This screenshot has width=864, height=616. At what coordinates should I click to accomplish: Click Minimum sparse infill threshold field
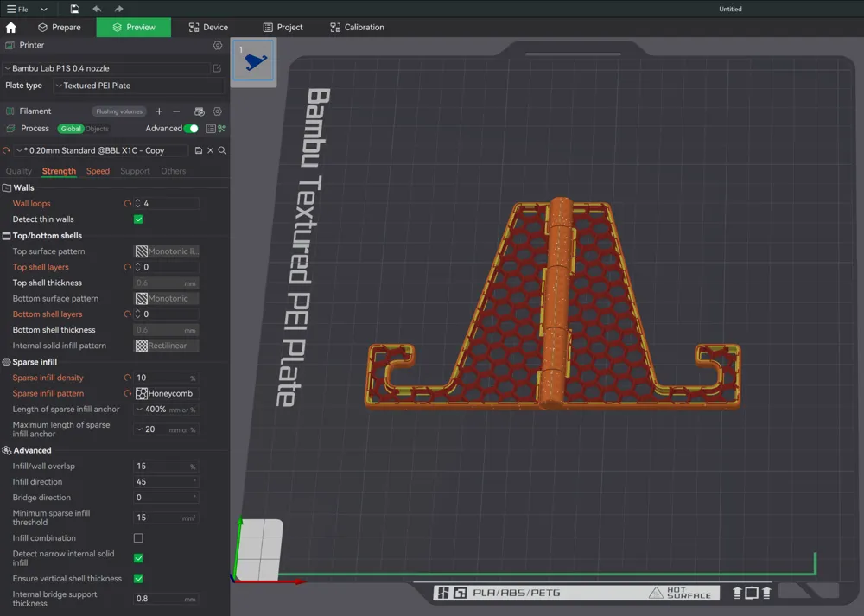(167, 518)
